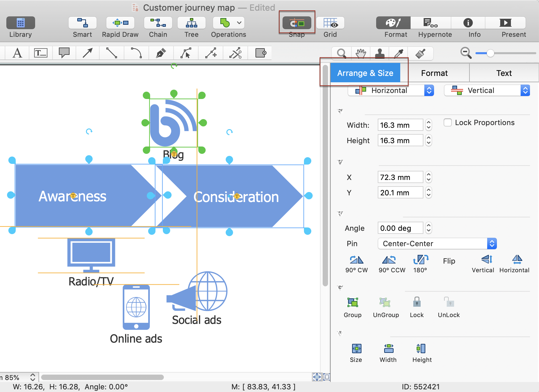Open the Pin Center-Center dropdown
This screenshot has height=392, width=539.
pyautogui.click(x=437, y=243)
